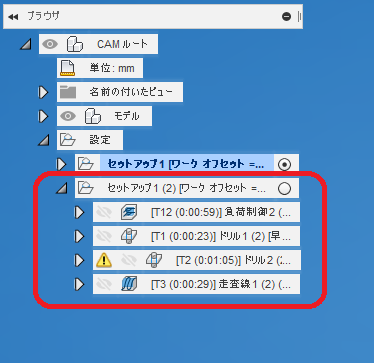374x363 pixels.
Task: Toggle hidden-eye of T12 負荷制御2
Action: click(x=104, y=212)
